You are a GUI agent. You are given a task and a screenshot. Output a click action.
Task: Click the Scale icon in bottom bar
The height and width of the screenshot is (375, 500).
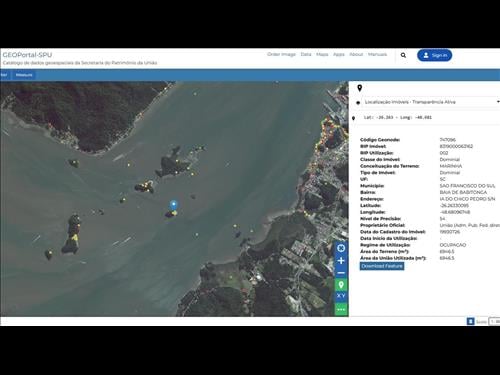click(470, 321)
